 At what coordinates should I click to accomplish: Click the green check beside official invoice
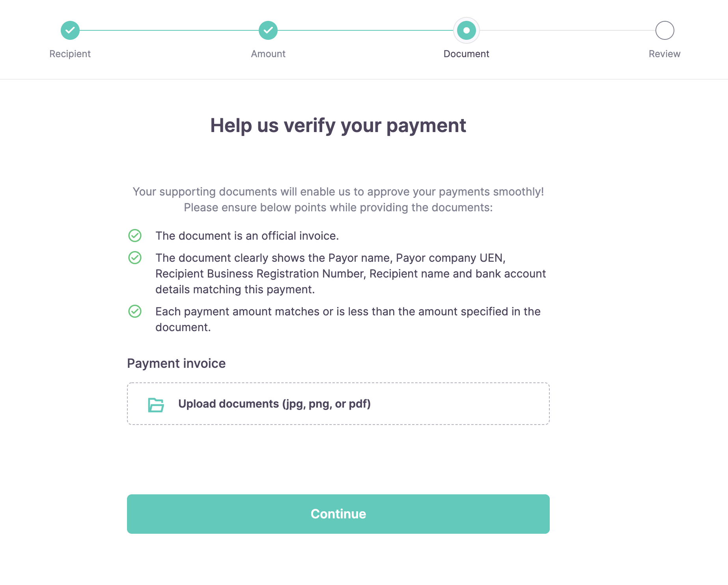pyautogui.click(x=135, y=236)
